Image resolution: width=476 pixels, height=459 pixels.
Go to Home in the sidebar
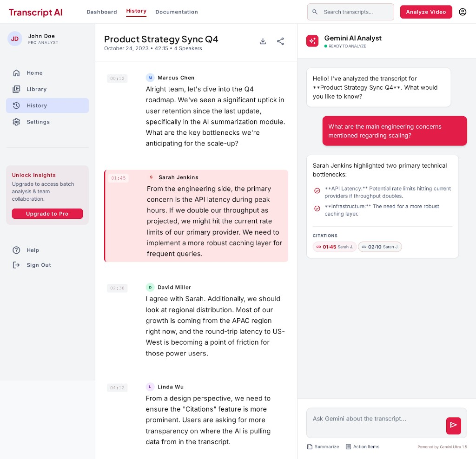click(x=47, y=73)
